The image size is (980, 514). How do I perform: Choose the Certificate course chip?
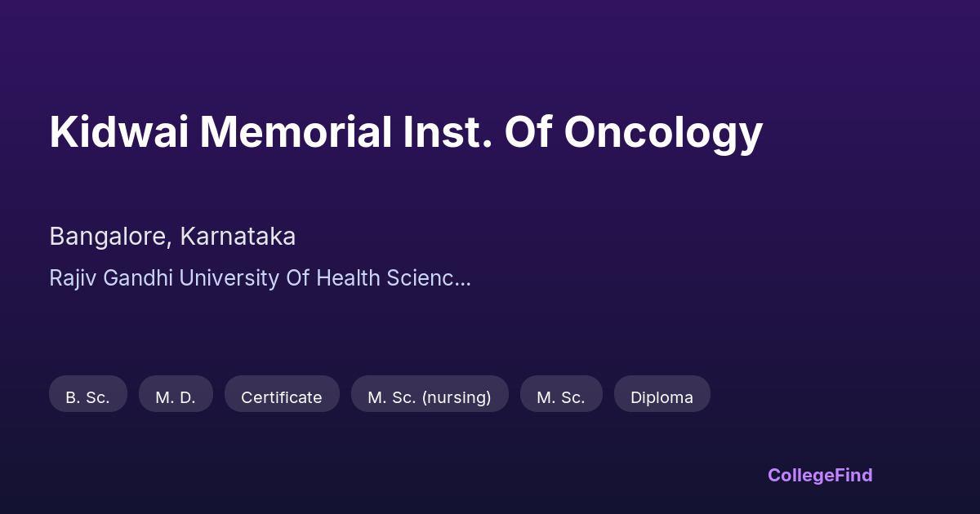[282, 397]
